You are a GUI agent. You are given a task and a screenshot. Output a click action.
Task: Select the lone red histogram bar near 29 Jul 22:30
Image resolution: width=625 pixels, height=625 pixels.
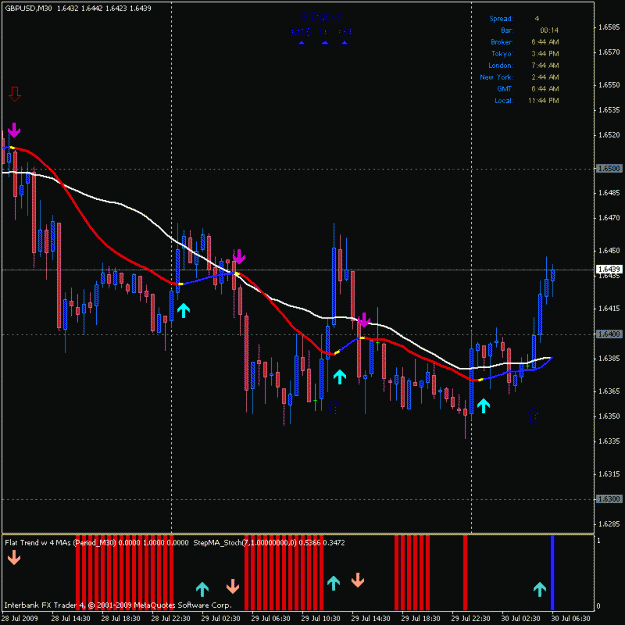(465, 572)
